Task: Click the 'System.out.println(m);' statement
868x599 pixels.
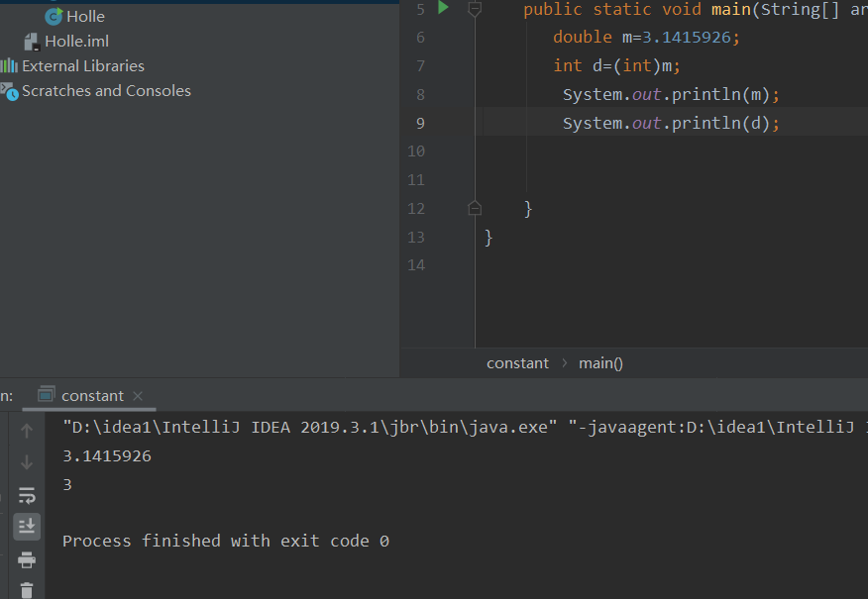Action: pos(671,95)
